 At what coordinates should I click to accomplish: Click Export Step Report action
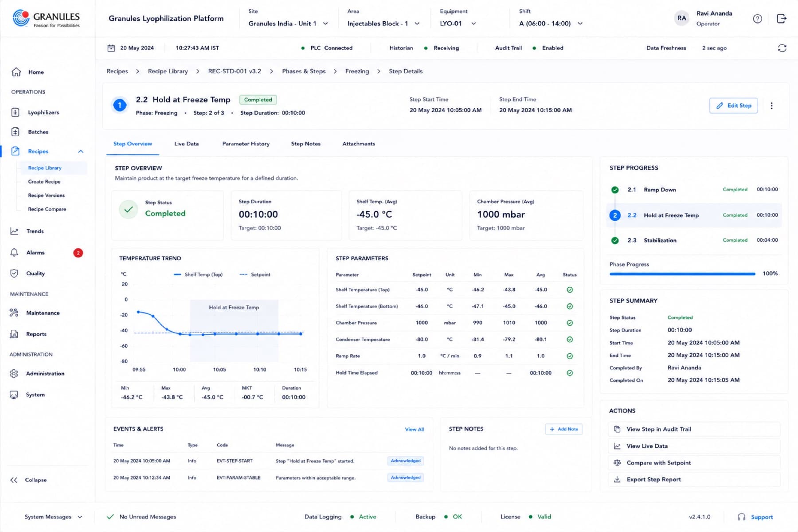coord(694,479)
